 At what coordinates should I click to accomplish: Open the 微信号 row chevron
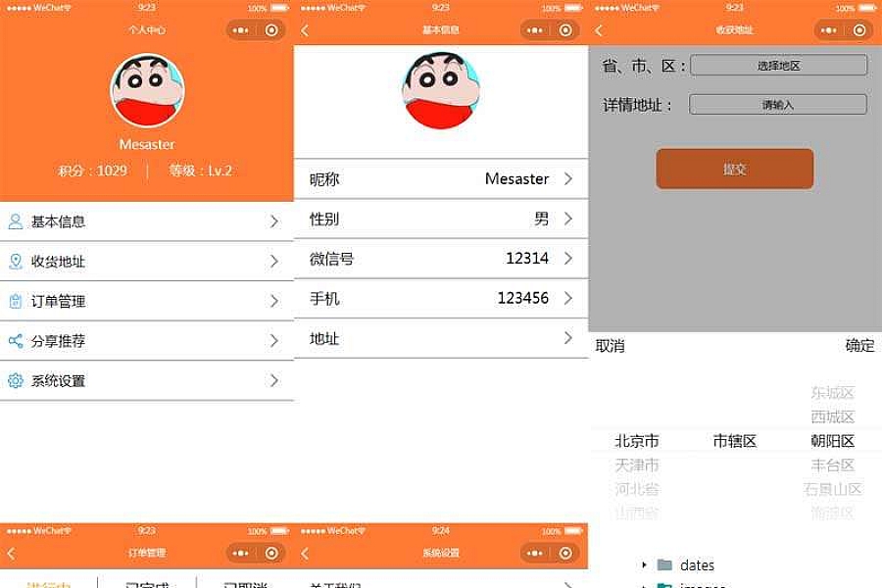(568, 259)
